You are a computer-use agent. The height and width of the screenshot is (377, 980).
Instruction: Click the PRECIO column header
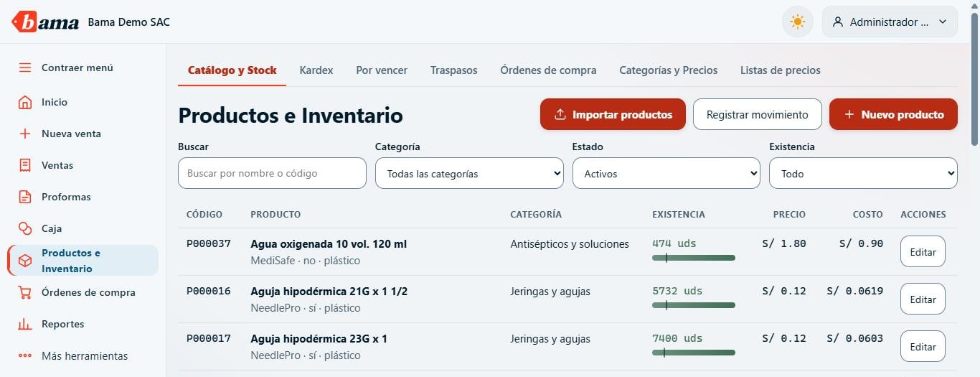[789, 214]
